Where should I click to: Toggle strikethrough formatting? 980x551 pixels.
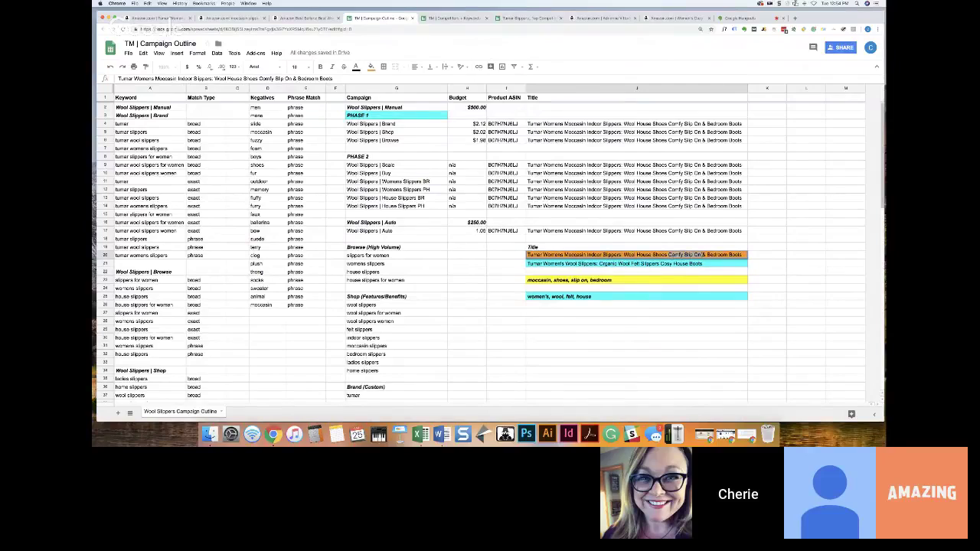pos(343,67)
